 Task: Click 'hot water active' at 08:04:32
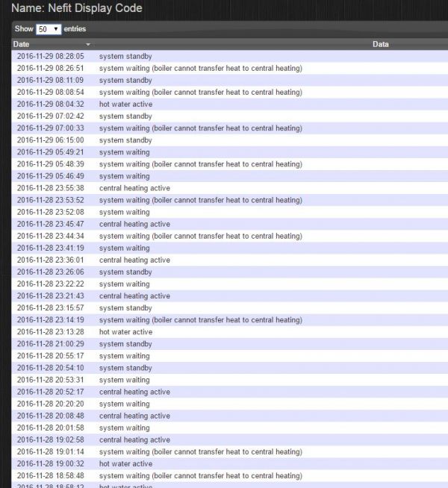click(x=125, y=104)
